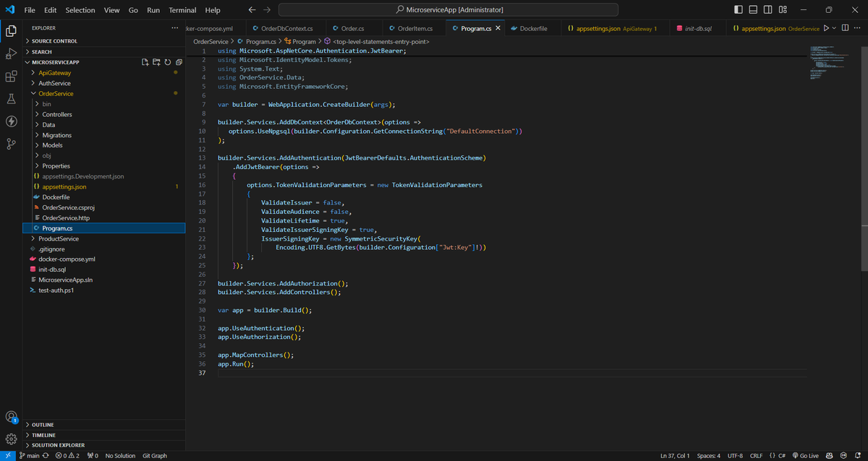Click New Folder icon in explorer header
This screenshot has height=461, width=868.
click(x=156, y=62)
